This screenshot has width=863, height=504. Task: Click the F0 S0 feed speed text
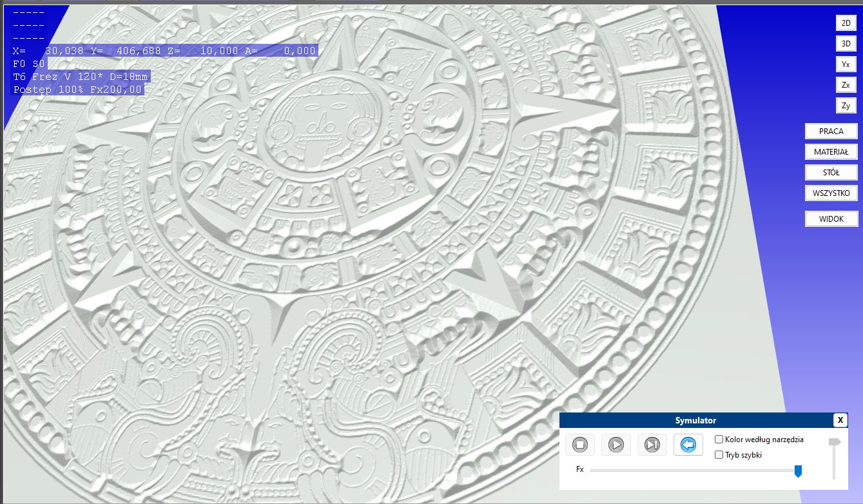click(29, 64)
